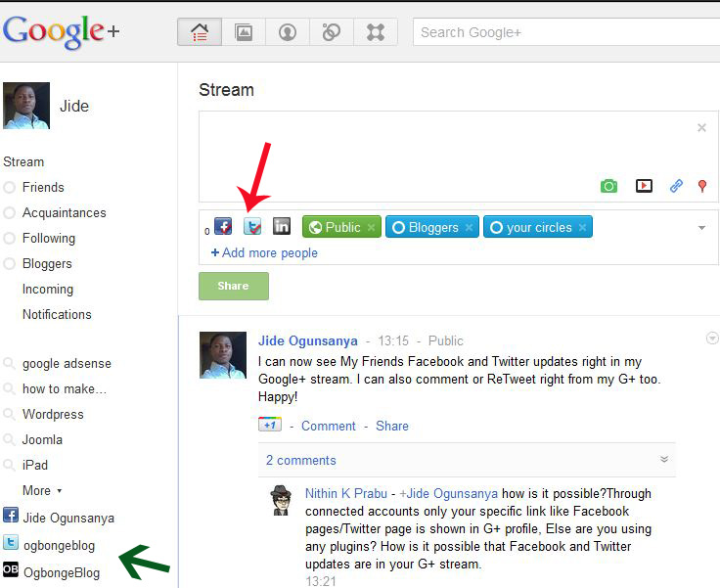Remove the your circles chip
The height and width of the screenshot is (588, 720).
click(x=582, y=227)
